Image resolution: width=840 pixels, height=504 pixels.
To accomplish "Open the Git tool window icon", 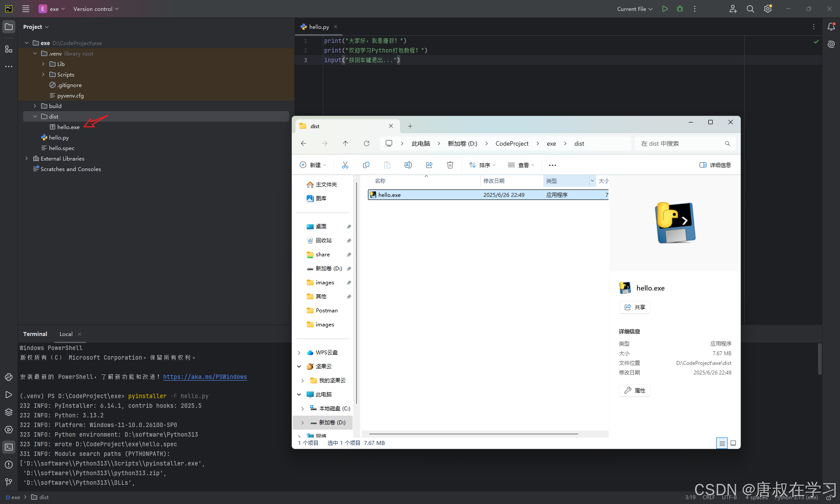I will [8, 482].
